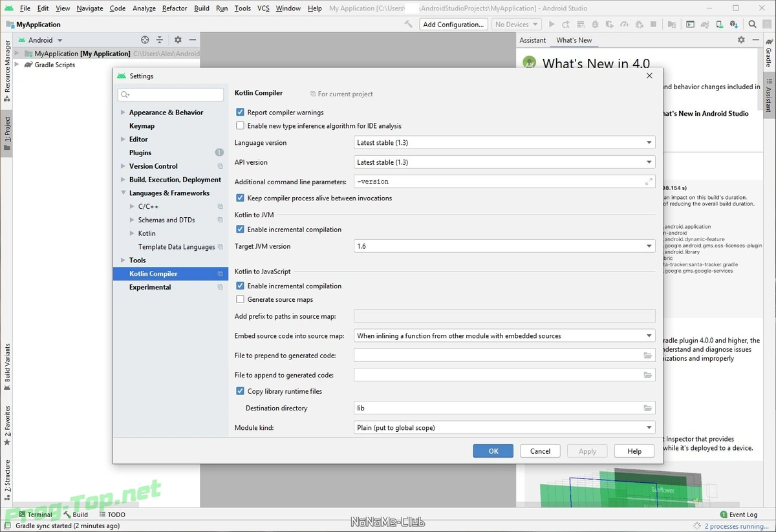Select Kotlin Compiler in settings tree
The height and width of the screenshot is (532, 776).
click(170, 273)
